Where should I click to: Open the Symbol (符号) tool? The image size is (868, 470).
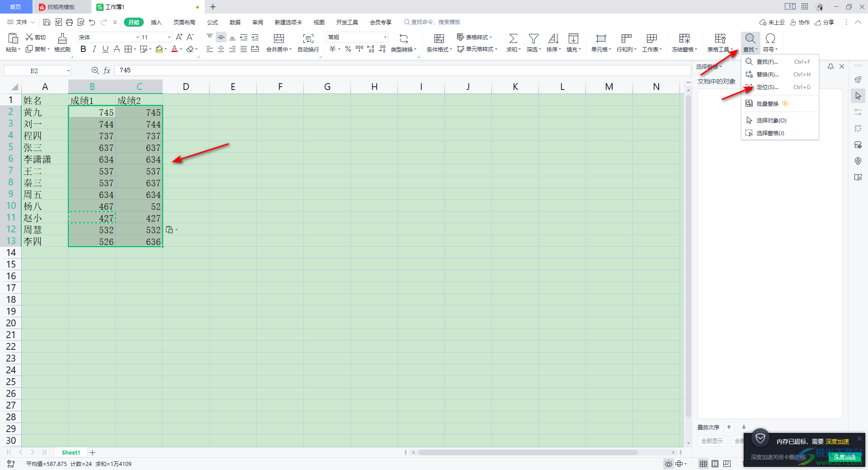coord(770,42)
